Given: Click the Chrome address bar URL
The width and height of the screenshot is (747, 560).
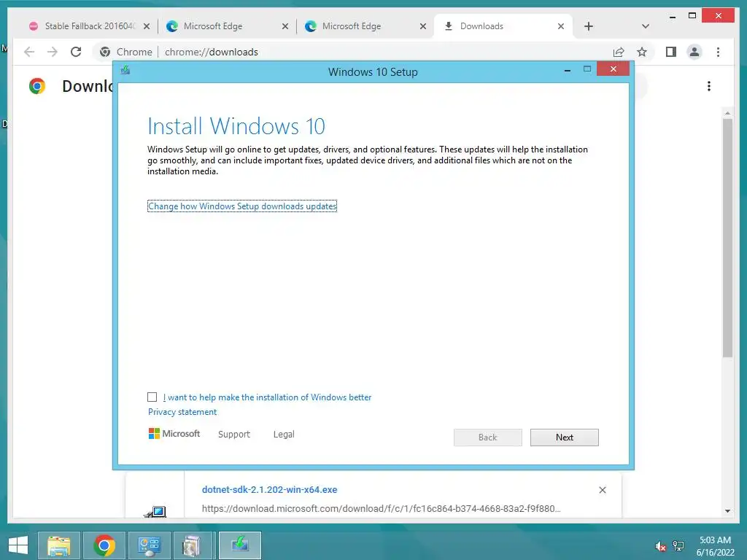Looking at the screenshot, I should click(211, 52).
